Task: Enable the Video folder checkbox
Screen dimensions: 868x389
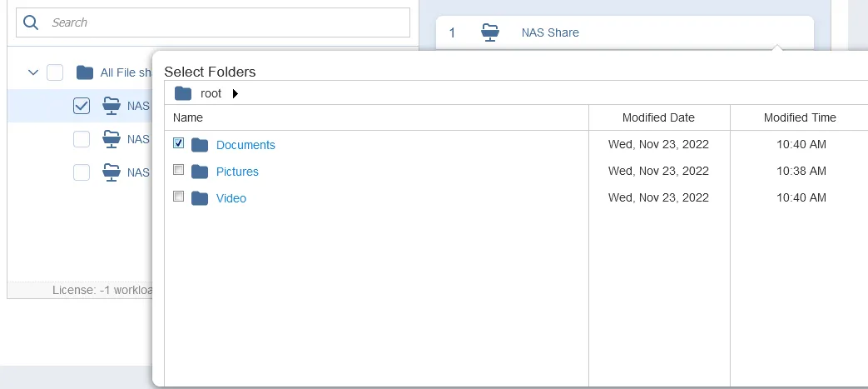Action: tap(178, 197)
